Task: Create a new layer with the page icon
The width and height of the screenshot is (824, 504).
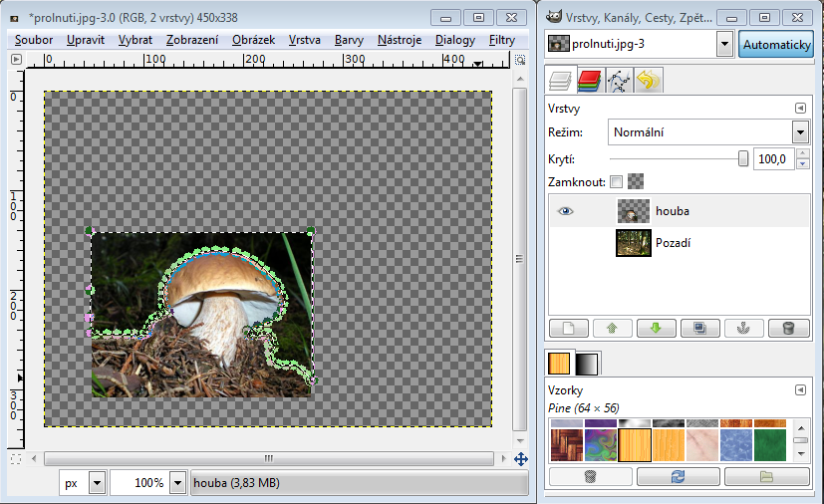Action: coord(568,328)
